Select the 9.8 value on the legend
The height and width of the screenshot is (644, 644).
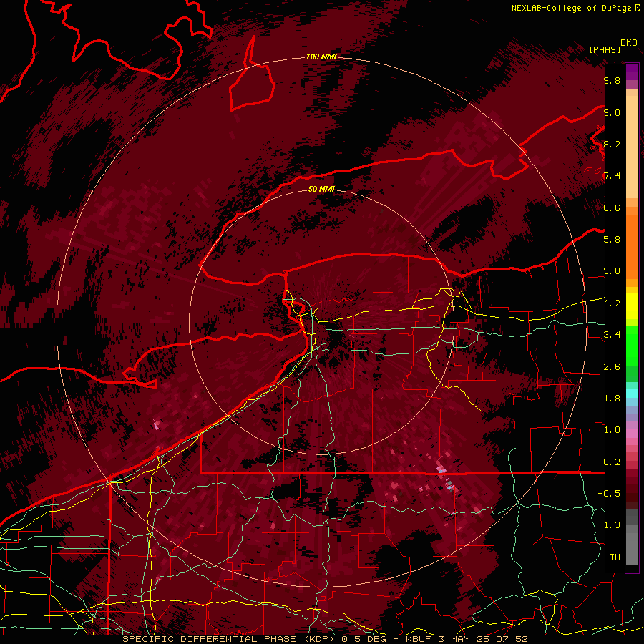[x=612, y=80]
